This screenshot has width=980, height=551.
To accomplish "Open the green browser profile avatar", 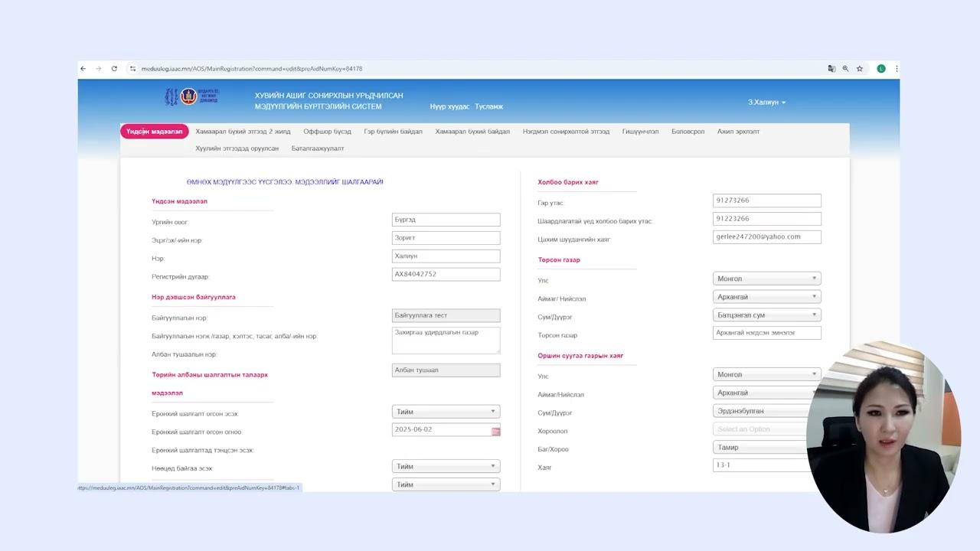I will click(x=881, y=69).
